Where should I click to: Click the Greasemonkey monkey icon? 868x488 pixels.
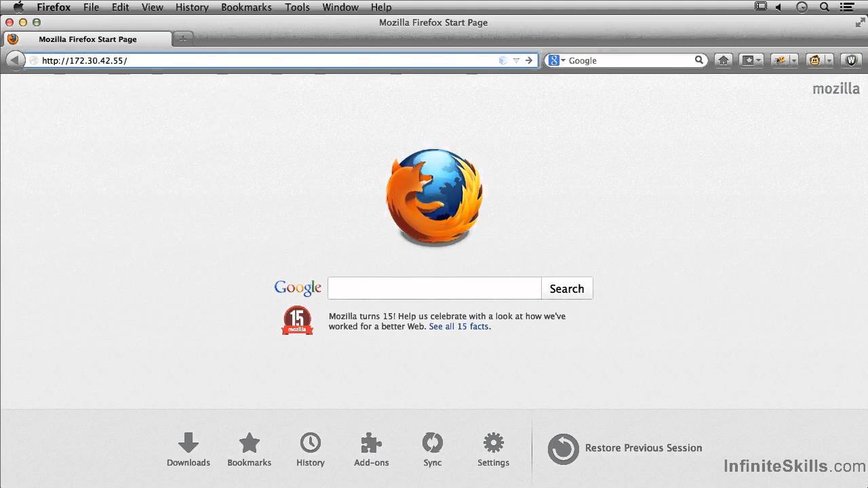[x=815, y=60]
